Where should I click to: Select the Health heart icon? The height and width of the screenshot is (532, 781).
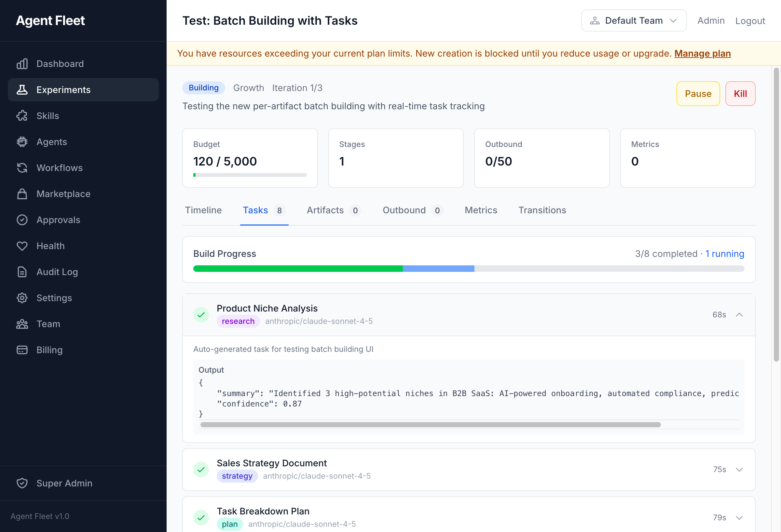[22, 246]
